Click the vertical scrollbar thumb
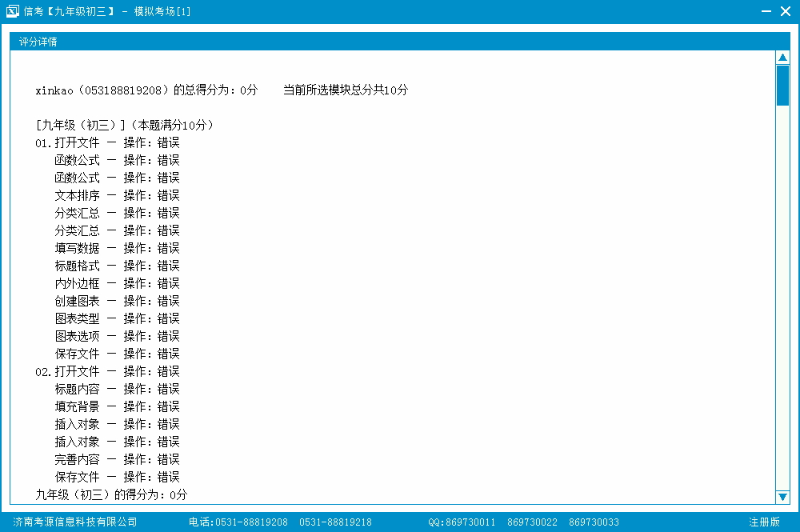This screenshot has height=532, width=800. pyautogui.click(x=782, y=85)
